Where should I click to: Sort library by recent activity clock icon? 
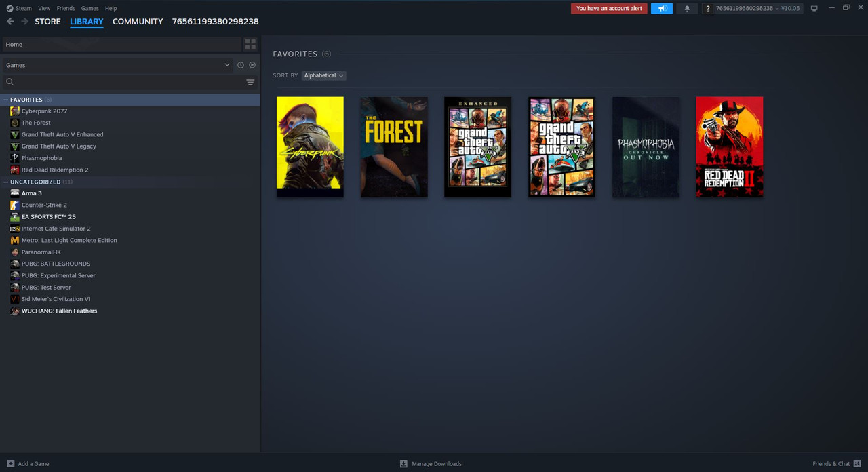pyautogui.click(x=240, y=65)
